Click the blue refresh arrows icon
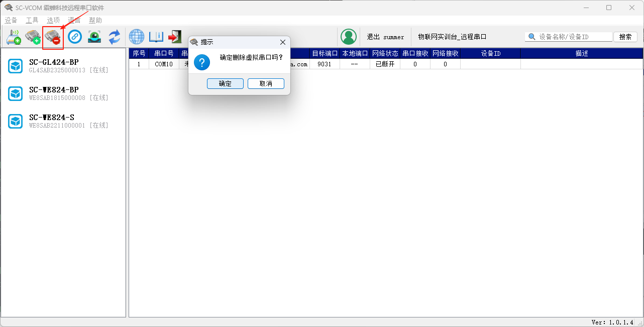This screenshot has width=644, height=327. (x=115, y=37)
